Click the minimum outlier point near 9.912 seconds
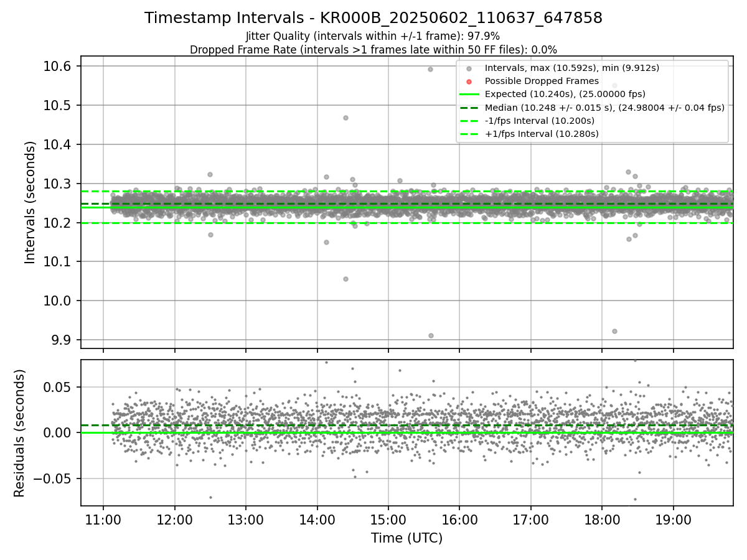This screenshot has width=747, height=560. (x=431, y=335)
